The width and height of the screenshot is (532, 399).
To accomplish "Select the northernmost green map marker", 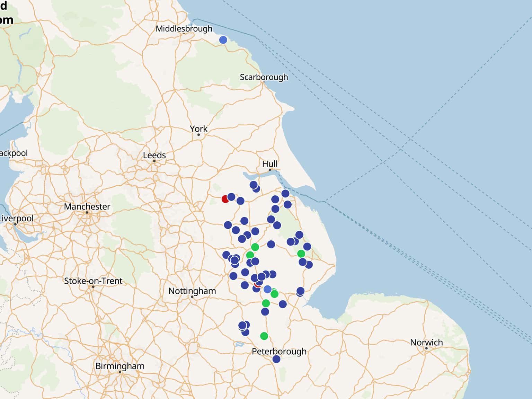I will coord(255,247).
